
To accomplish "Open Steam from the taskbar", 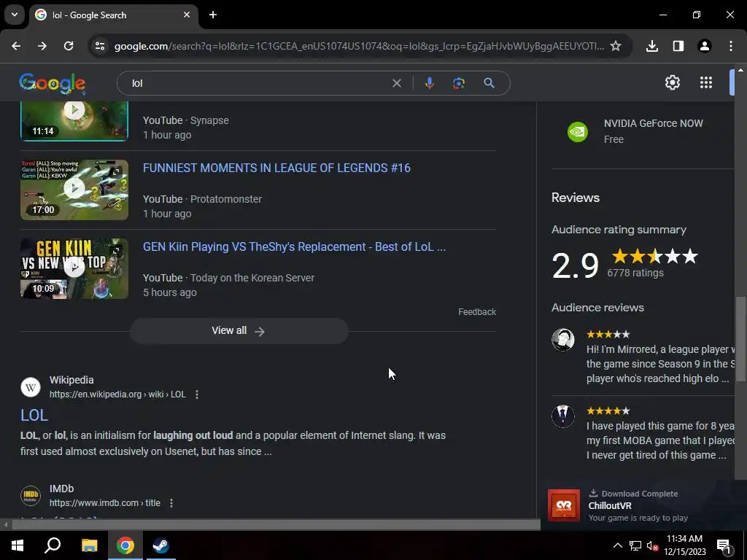I will (x=161, y=545).
